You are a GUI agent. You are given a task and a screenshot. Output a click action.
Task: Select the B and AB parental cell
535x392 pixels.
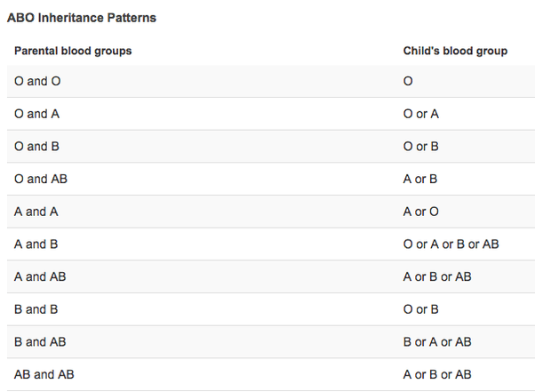pos(40,342)
